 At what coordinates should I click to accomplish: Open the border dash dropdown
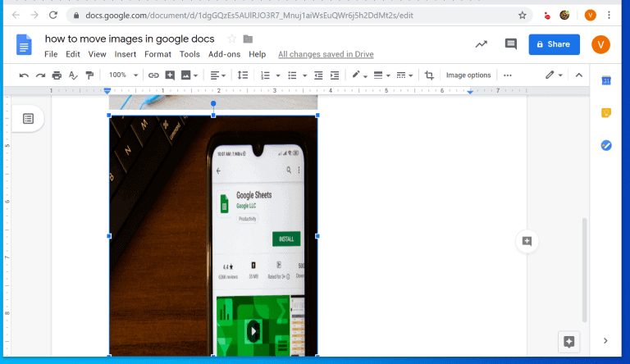[404, 75]
